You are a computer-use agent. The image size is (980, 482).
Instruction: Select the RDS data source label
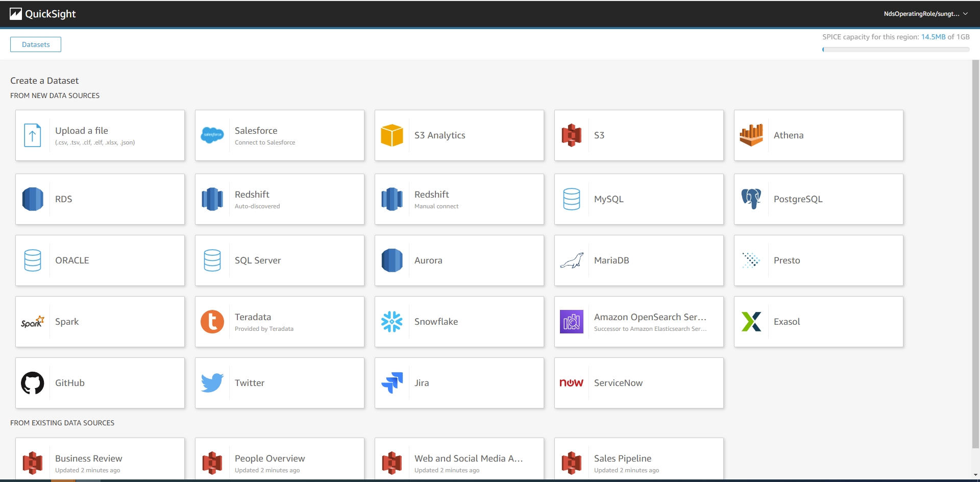pyautogui.click(x=64, y=199)
